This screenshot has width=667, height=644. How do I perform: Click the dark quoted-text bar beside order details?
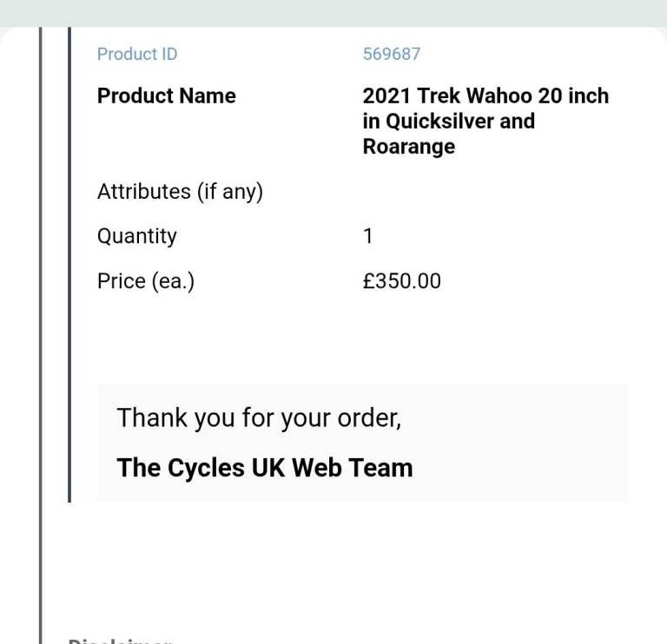coord(69,260)
